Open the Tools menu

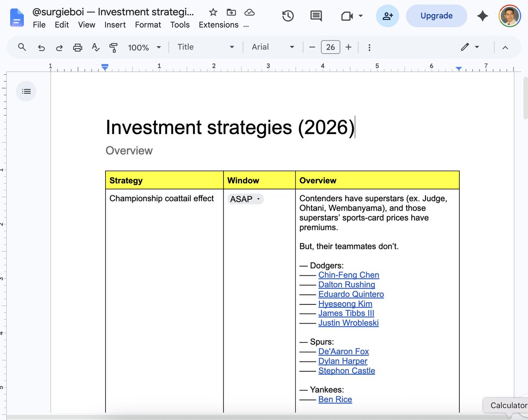[180, 25]
